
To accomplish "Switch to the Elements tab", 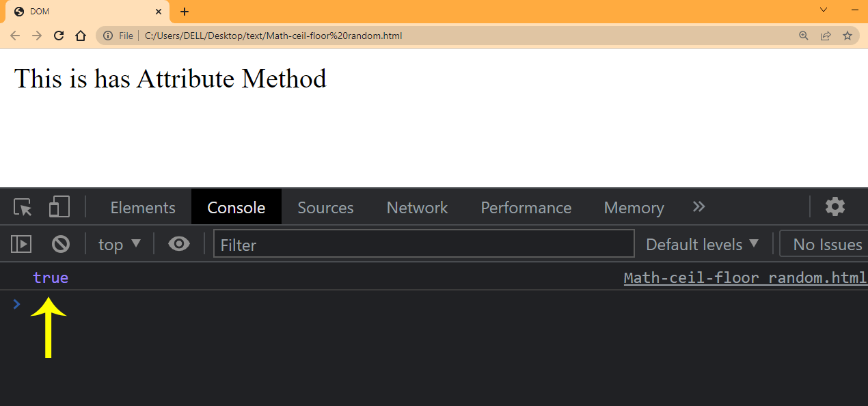I will (x=143, y=208).
